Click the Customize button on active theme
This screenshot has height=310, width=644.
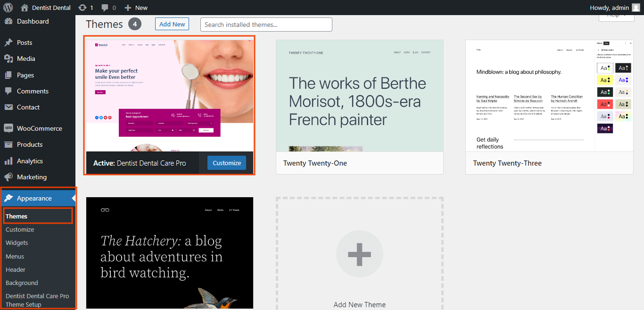pos(226,163)
